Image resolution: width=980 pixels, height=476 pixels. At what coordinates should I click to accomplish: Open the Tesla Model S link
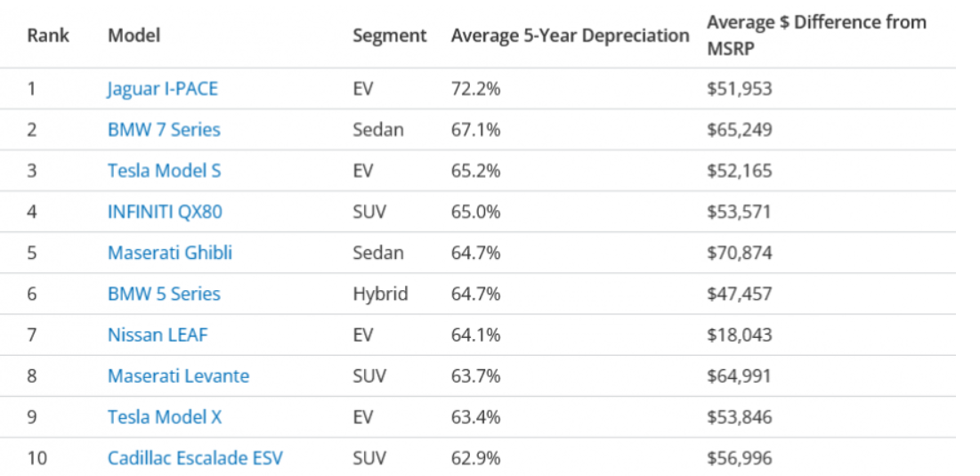tap(164, 171)
